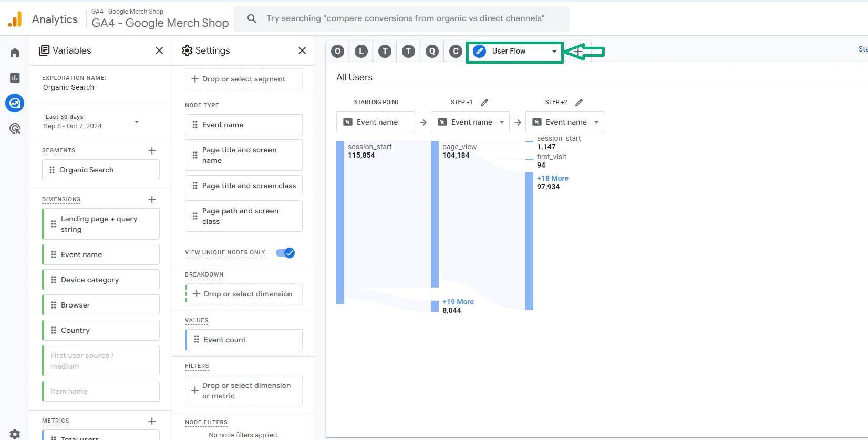
Task: Open User Flow tab dropdown arrow
Action: [554, 51]
